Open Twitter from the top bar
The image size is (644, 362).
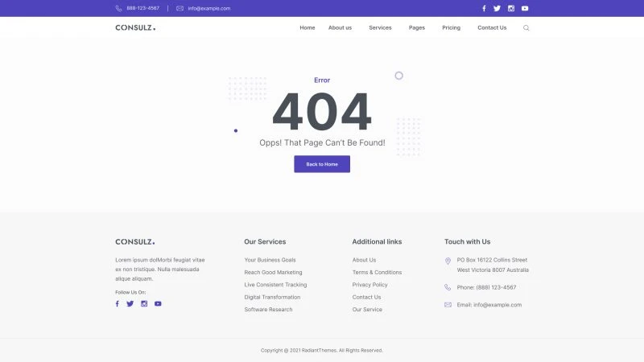point(497,8)
